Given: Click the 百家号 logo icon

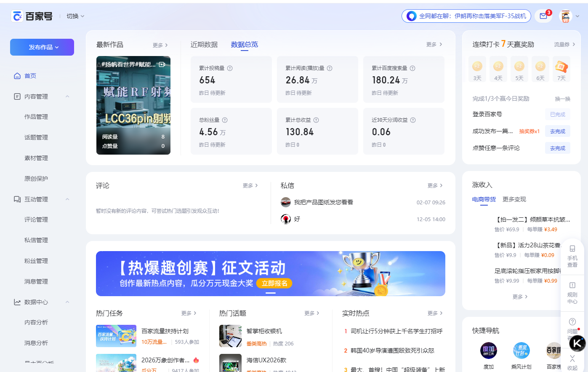Looking at the screenshot, I should (17, 16).
